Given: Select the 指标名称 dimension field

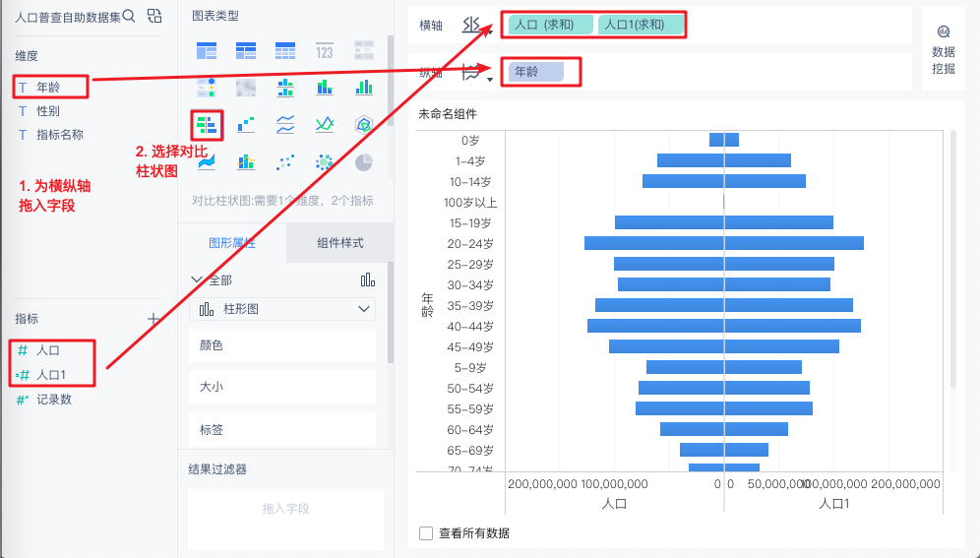Looking at the screenshot, I should pos(59,135).
